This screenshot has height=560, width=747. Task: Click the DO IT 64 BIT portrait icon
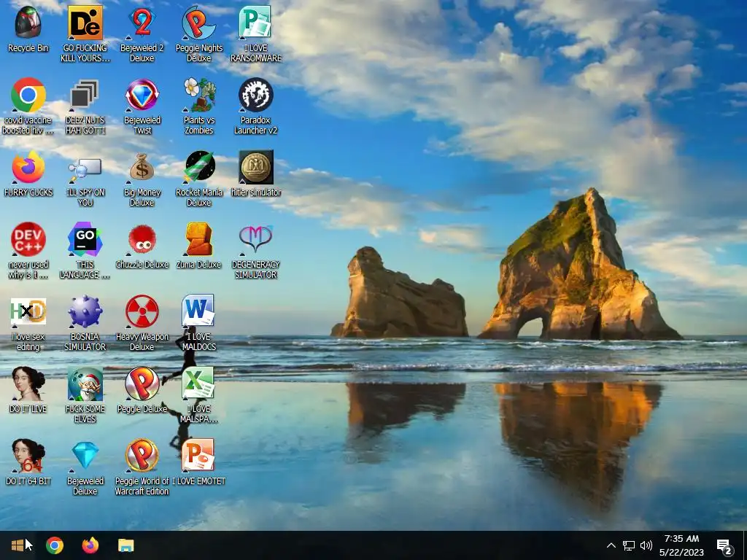coord(28,456)
